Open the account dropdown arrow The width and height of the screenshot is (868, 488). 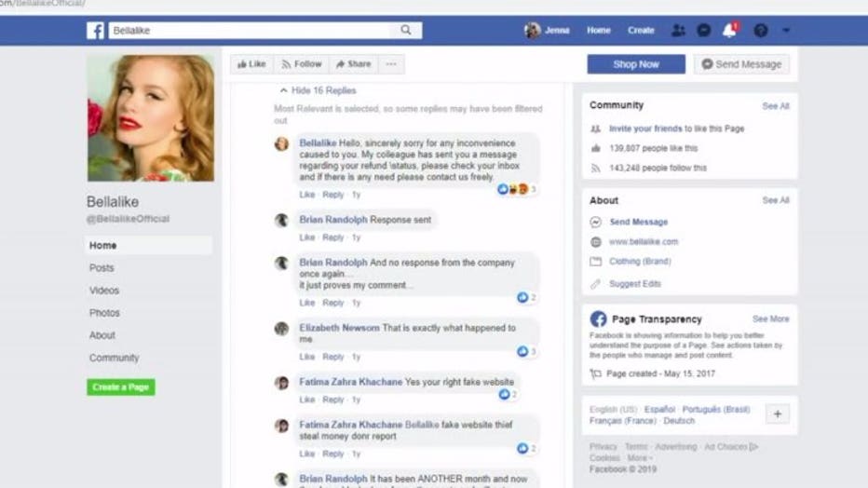pyautogui.click(x=786, y=31)
